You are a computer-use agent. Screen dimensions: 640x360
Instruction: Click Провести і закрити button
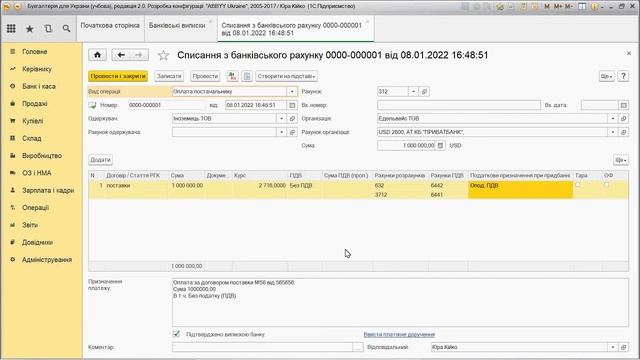pyautogui.click(x=118, y=76)
